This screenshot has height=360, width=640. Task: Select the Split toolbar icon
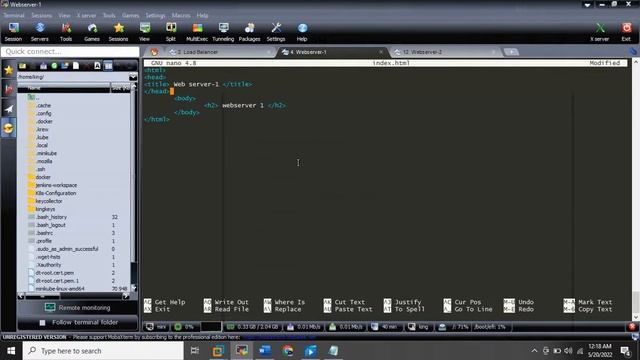point(171,32)
